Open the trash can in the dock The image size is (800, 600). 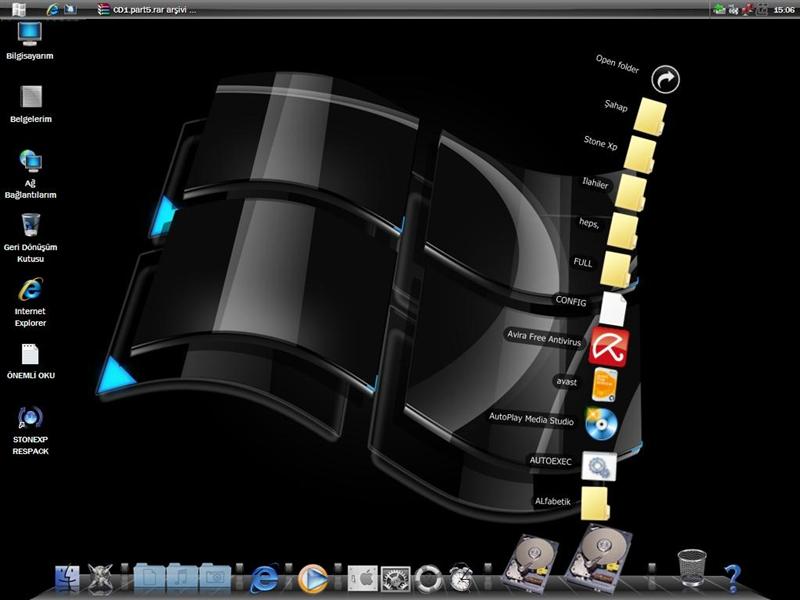(692, 568)
